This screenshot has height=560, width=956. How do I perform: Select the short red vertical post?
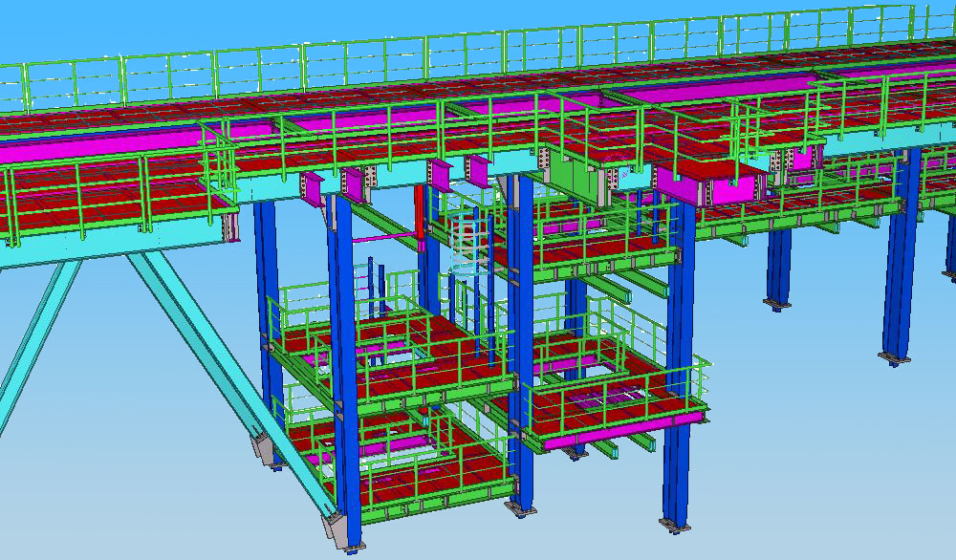pyautogui.click(x=419, y=211)
